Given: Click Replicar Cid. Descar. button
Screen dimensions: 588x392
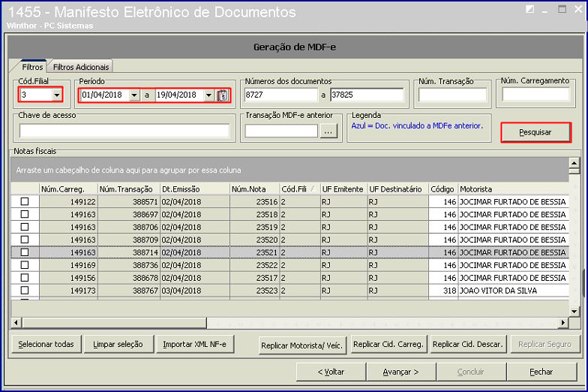Looking at the screenshot, I should [468, 344].
